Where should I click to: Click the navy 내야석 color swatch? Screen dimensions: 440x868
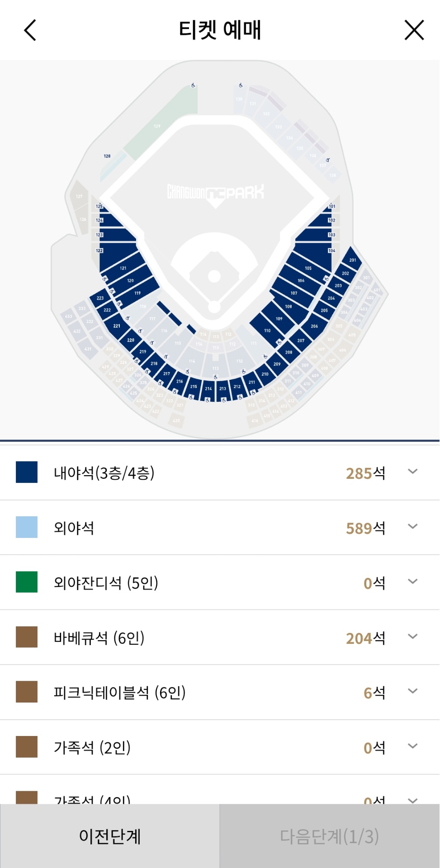coord(27,472)
